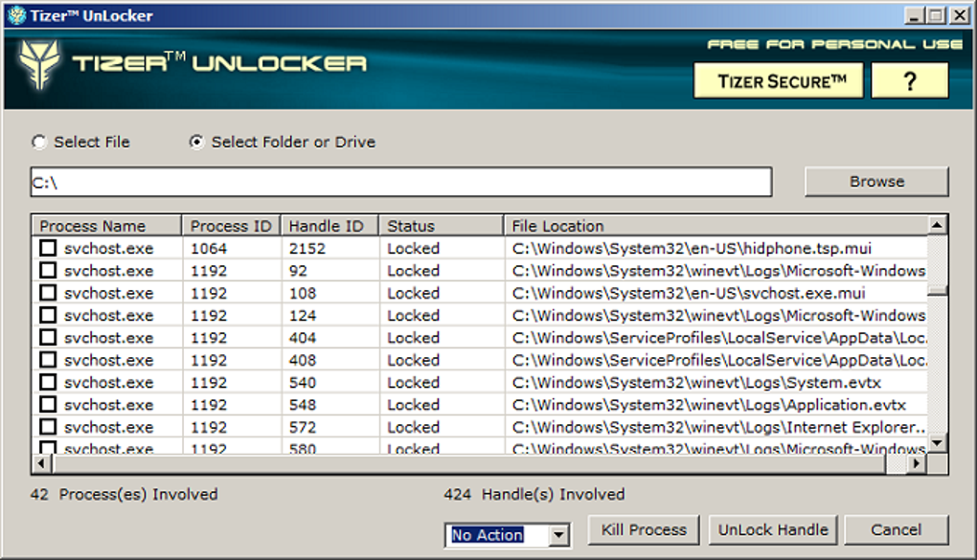Image resolution: width=977 pixels, height=560 pixels.
Task: Click the Cancel button
Action: tap(896, 530)
